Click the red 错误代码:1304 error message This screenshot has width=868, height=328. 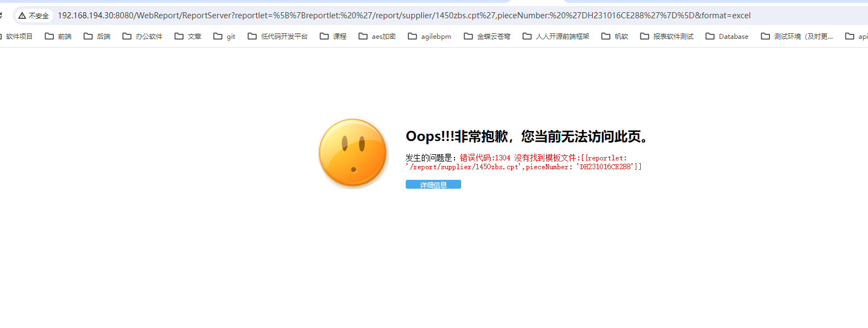tap(524, 162)
